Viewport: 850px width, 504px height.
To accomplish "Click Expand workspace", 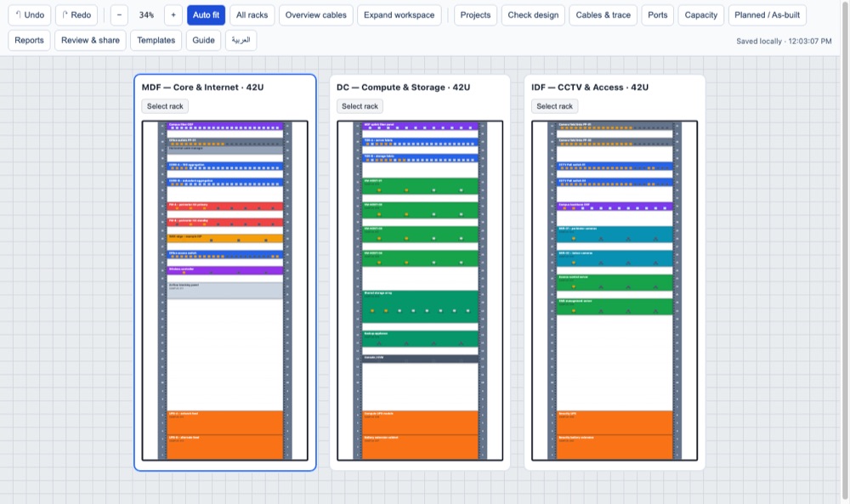I will pos(399,15).
